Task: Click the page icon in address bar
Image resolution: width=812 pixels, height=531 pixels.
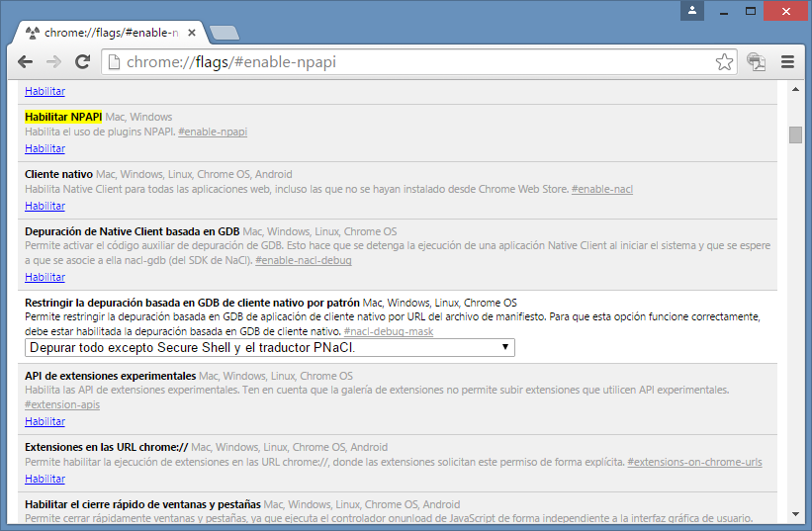Action: click(114, 62)
